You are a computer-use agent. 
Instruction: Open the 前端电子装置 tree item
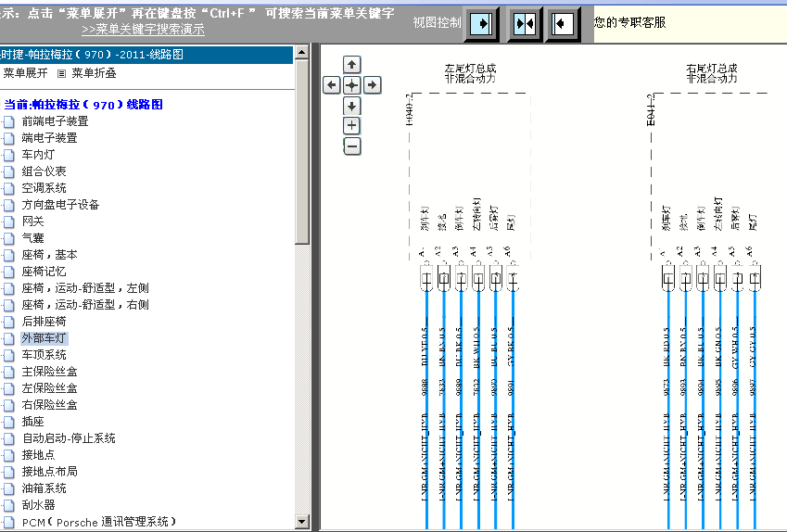56,121
